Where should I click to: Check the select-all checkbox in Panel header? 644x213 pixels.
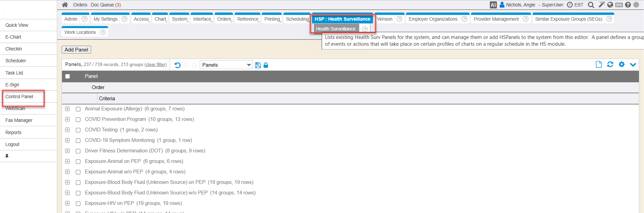68,76
